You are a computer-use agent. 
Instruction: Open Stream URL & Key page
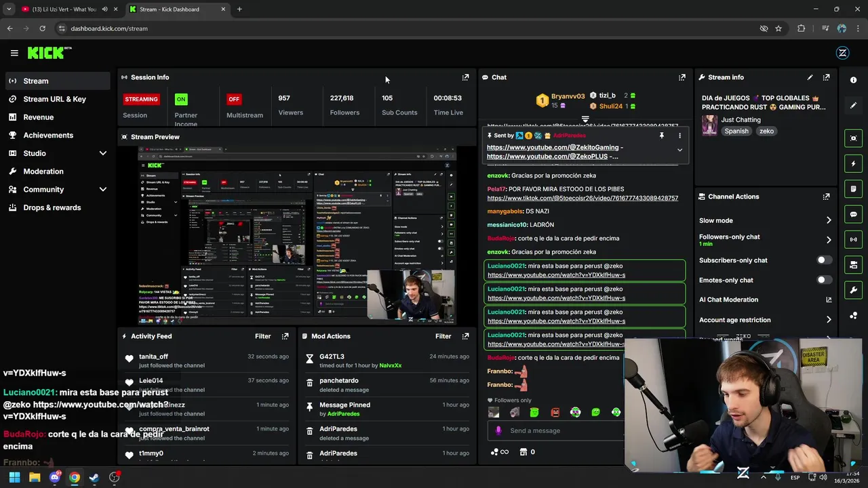pos(58,99)
